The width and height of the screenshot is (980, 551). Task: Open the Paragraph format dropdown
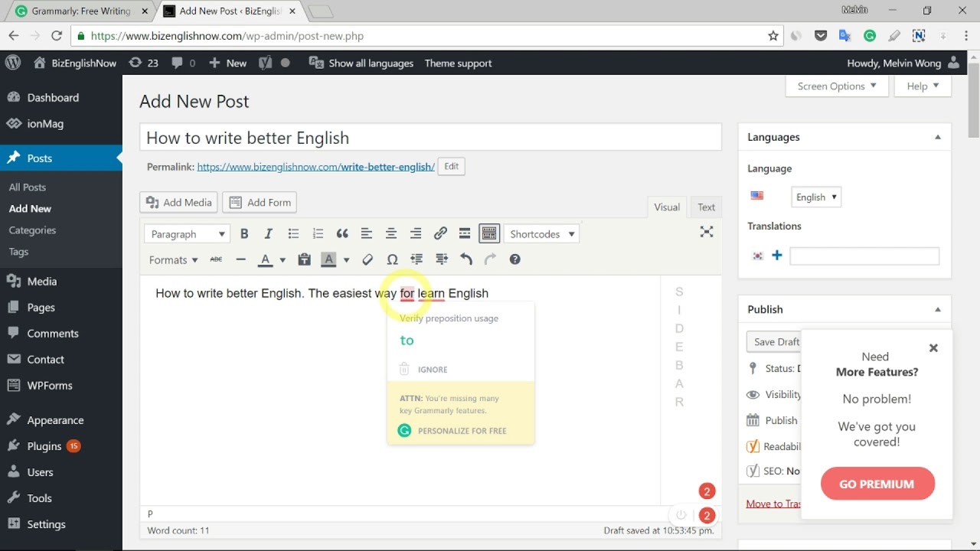tap(188, 234)
